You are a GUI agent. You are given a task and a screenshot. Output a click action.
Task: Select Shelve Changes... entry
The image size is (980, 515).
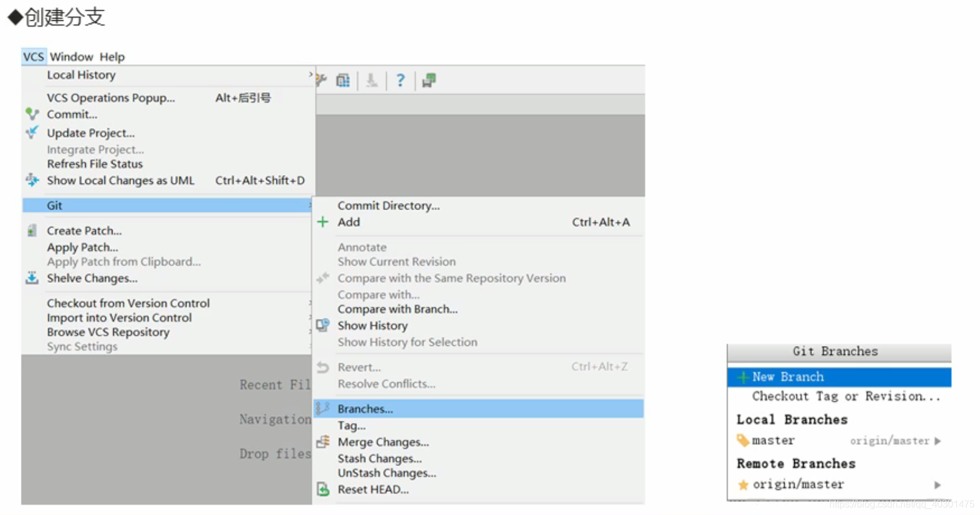point(92,278)
